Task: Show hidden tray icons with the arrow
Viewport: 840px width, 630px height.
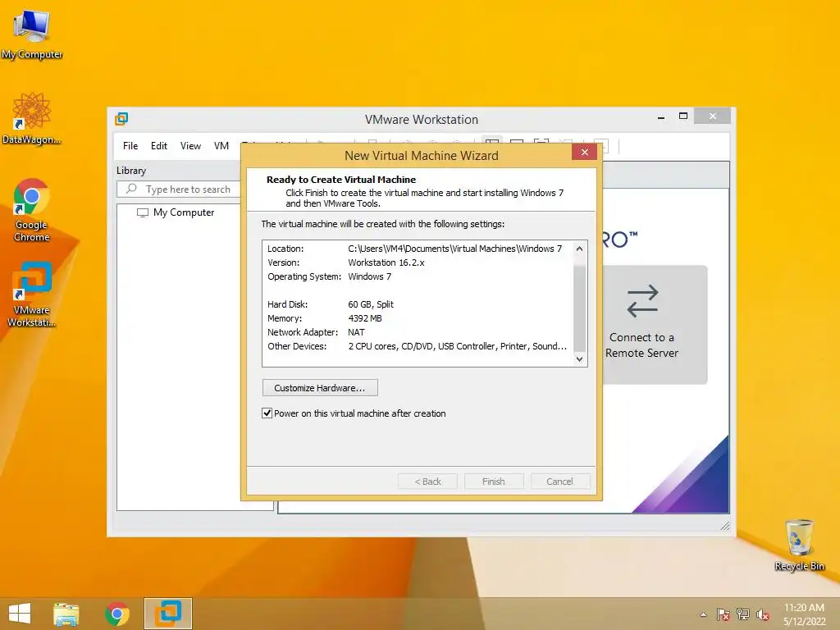Action: click(x=703, y=614)
